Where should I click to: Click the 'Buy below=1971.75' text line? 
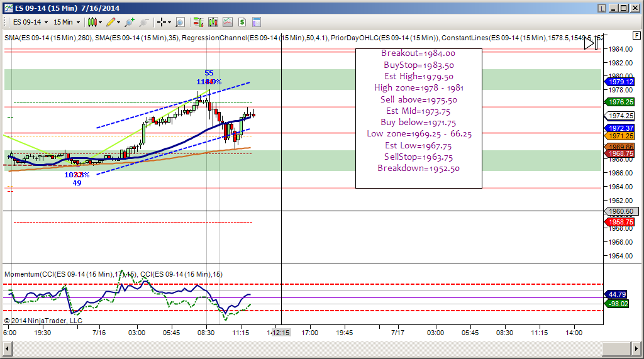pos(418,123)
